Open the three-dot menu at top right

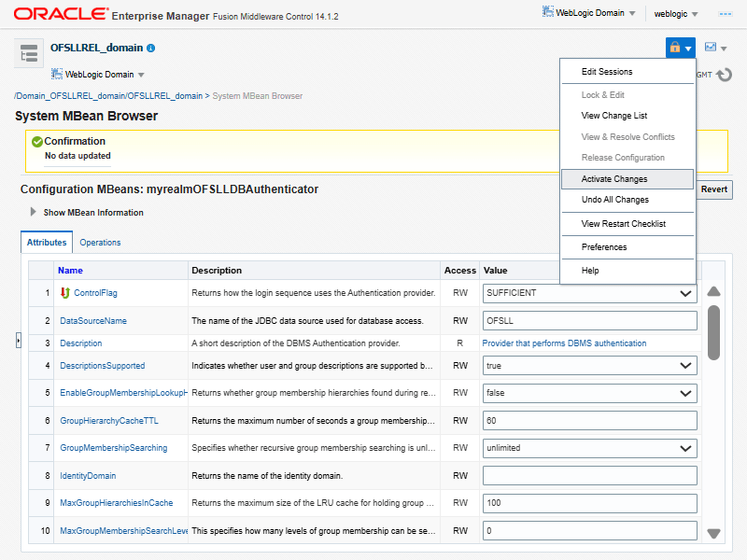(x=725, y=14)
